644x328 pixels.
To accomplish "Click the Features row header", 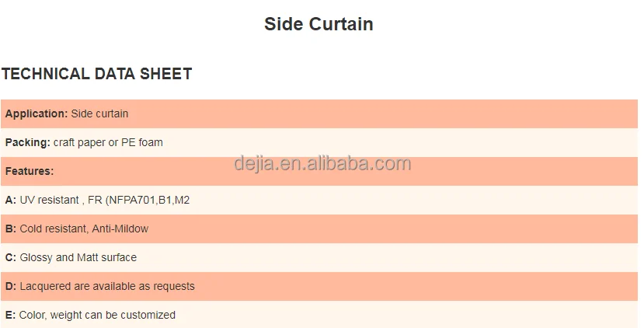I will (x=319, y=172).
